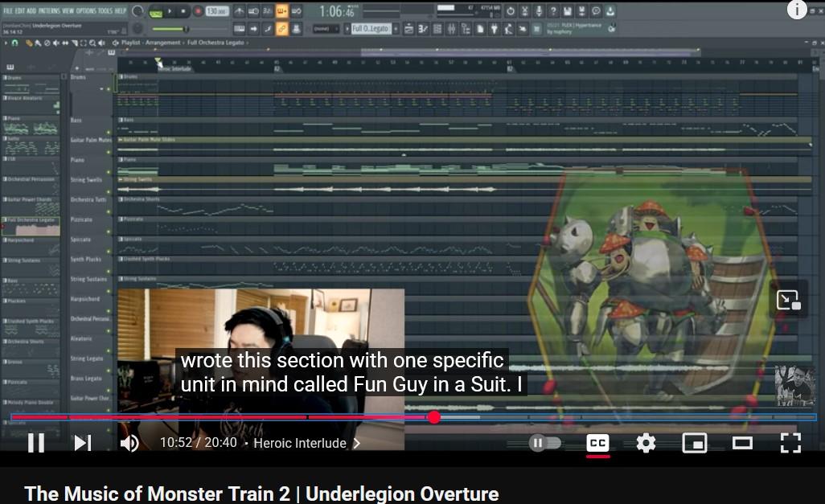Turn off closed captions

(x=597, y=443)
